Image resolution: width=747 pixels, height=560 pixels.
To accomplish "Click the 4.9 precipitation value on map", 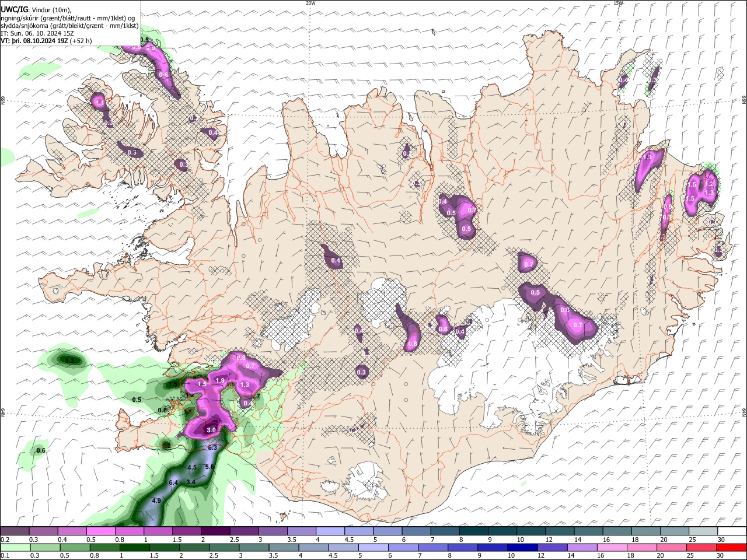I will (156, 501).
